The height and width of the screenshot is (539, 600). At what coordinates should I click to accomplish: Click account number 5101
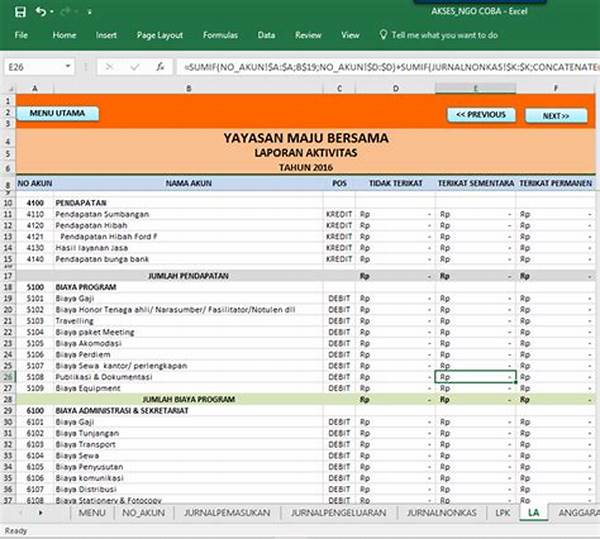pos(35,298)
